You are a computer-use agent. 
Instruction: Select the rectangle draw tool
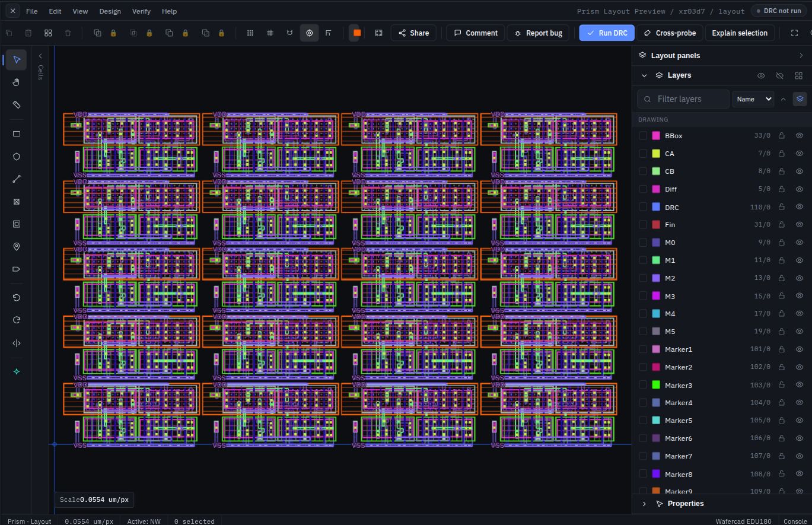pos(17,134)
